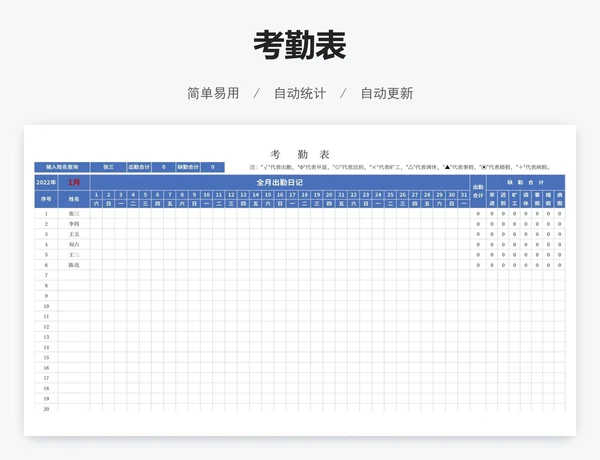Click the name 刘六 in row 4
The image size is (600, 460).
74,245
